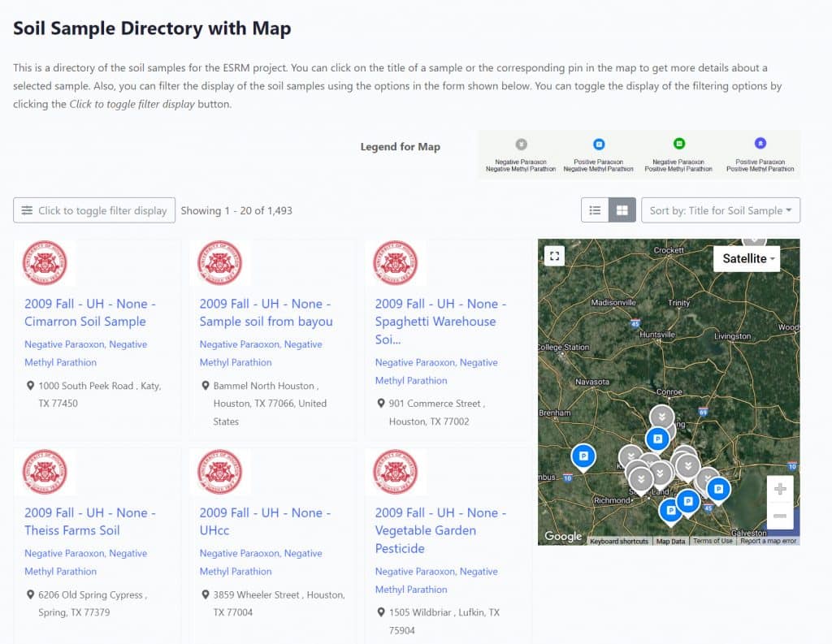Switch to grid view layout

coord(622,210)
